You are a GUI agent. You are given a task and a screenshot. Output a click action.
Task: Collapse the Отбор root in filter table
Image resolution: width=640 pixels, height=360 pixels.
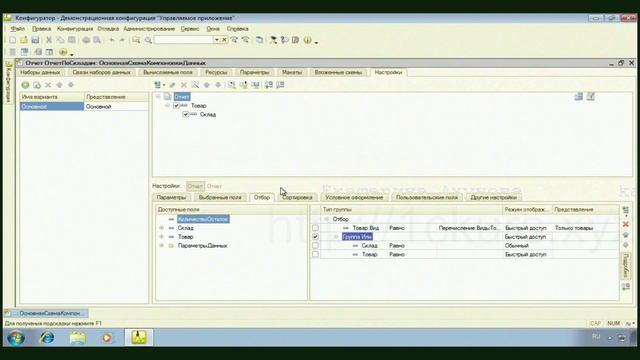click(327, 219)
